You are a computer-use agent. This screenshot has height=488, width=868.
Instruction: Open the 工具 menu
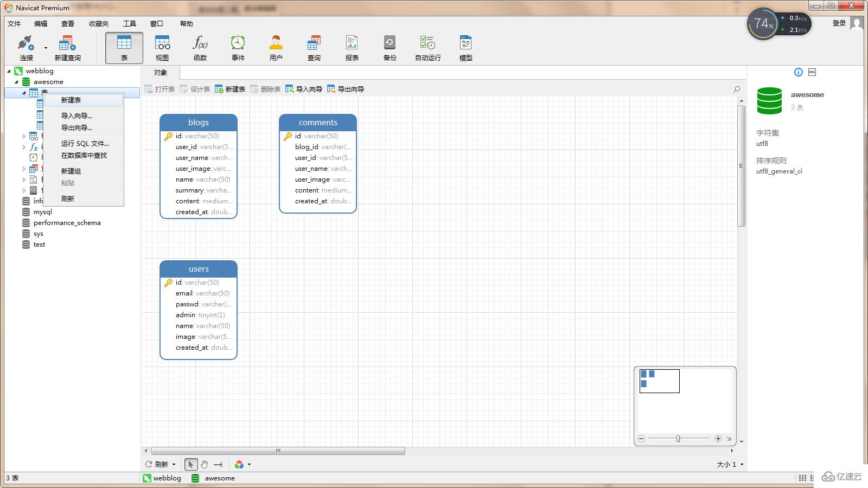(x=130, y=23)
